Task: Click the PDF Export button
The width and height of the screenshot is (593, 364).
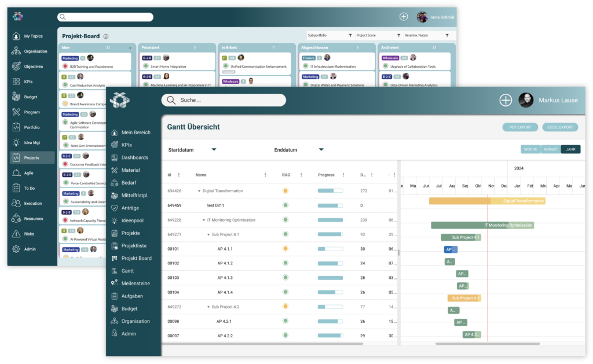Action: 519,127
